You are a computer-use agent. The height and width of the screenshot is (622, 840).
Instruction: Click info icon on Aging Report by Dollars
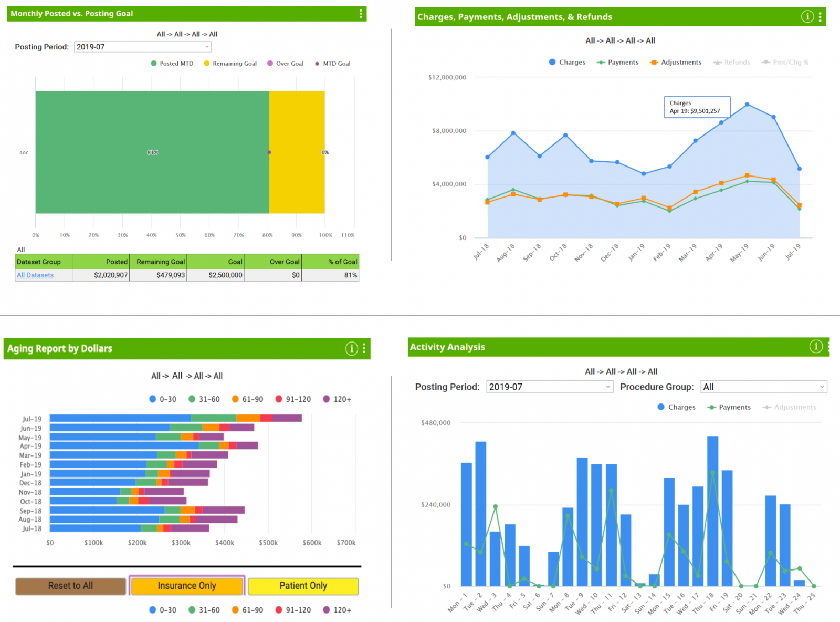(352, 348)
